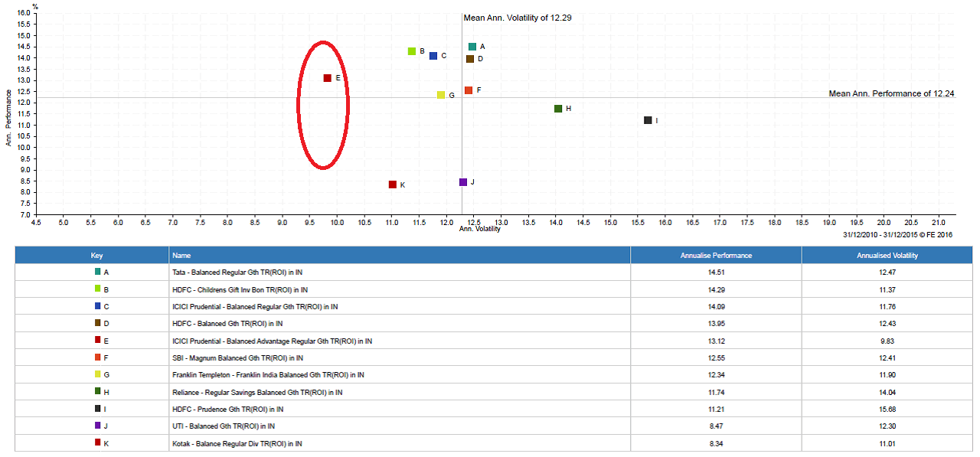Screen dimensions: 980x457
Task: Select the brown key swatch for row D
Action: [97, 323]
